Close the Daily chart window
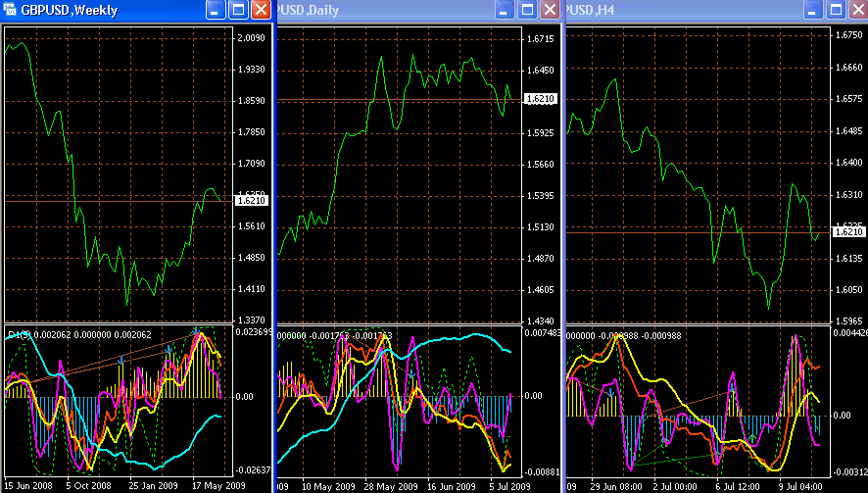Viewport: 868px width, 493px height. [x=550, y=10]
